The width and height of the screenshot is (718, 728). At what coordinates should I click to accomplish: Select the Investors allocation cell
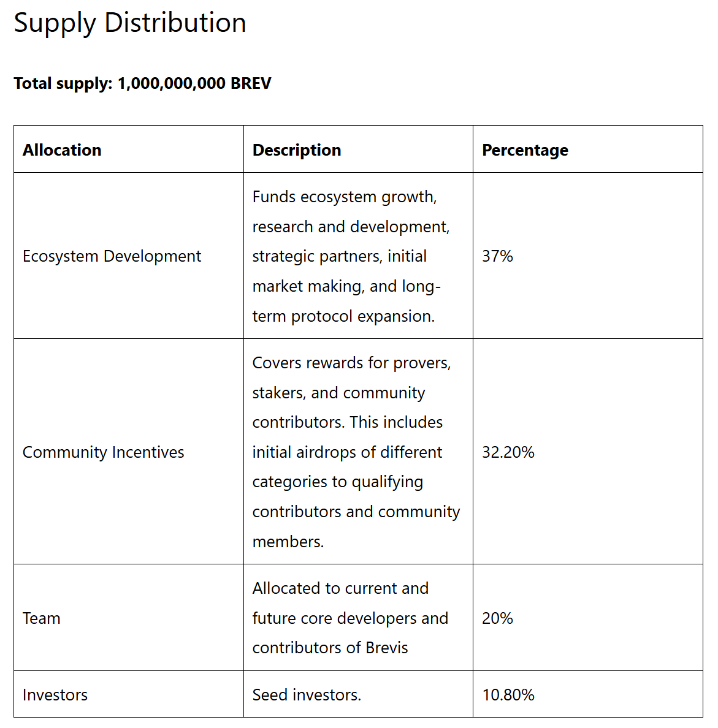[55, 695]
